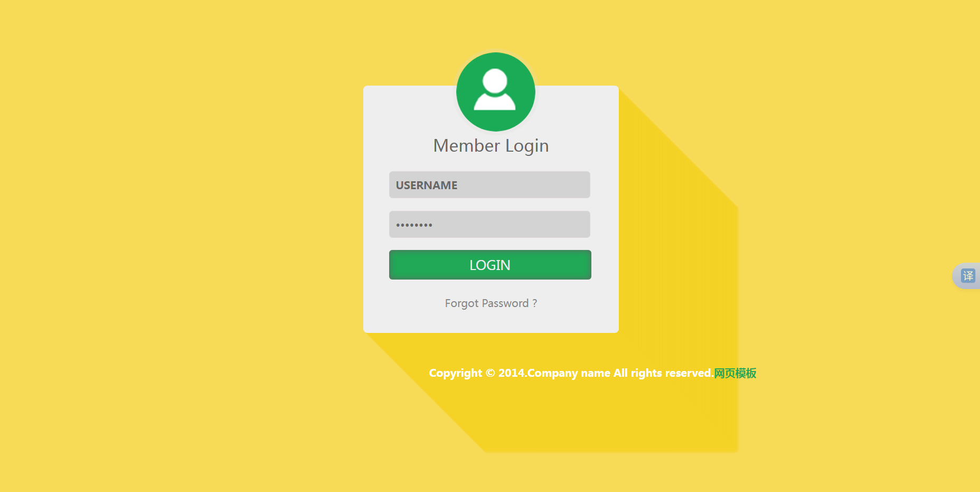Click the 2014 year in the footer
Screen dimensions: 980x492
click(511, 373)
